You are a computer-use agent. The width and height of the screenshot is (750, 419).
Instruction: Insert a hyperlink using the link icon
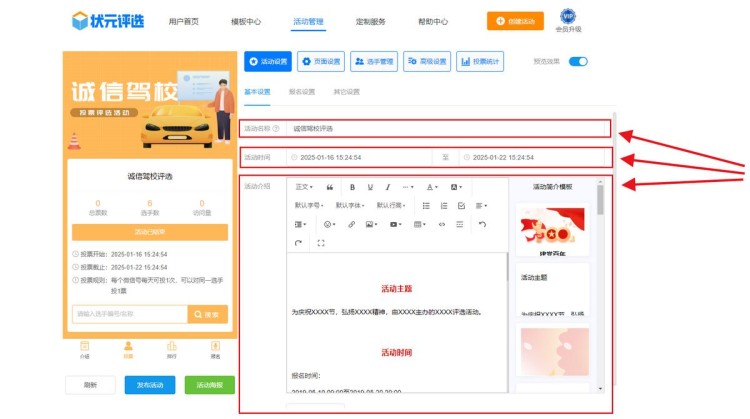click(351, 224)
